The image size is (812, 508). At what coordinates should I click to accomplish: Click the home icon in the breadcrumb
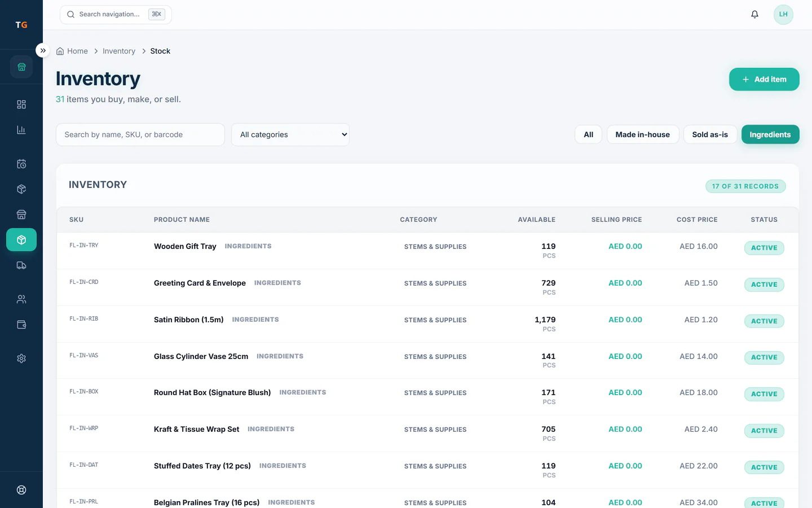coord(60,51)
